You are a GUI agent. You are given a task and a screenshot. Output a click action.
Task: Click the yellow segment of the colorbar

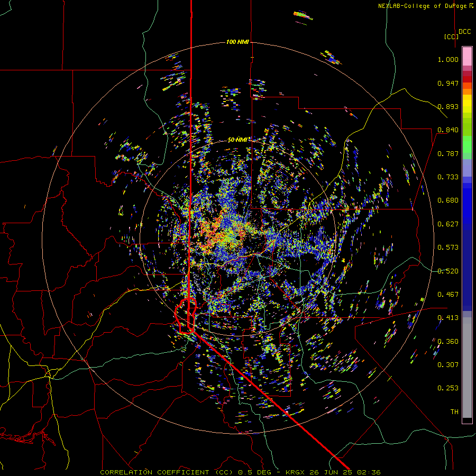[467, 104]
